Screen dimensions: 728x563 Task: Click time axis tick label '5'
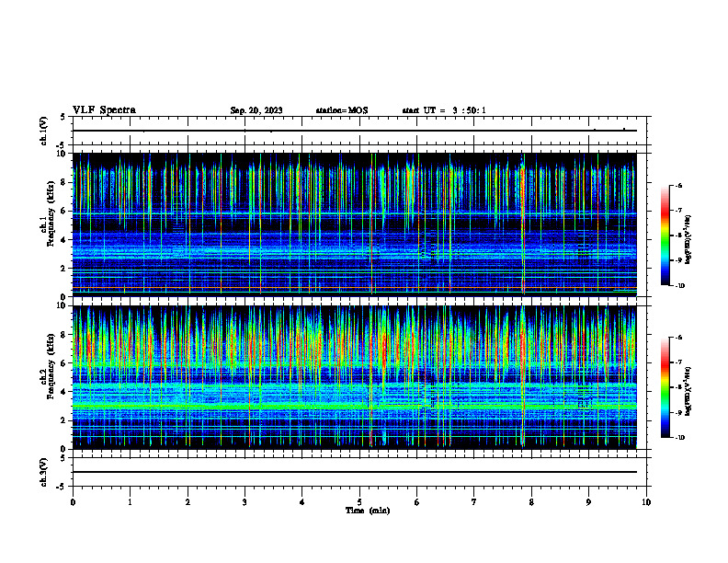coord(359,502)
